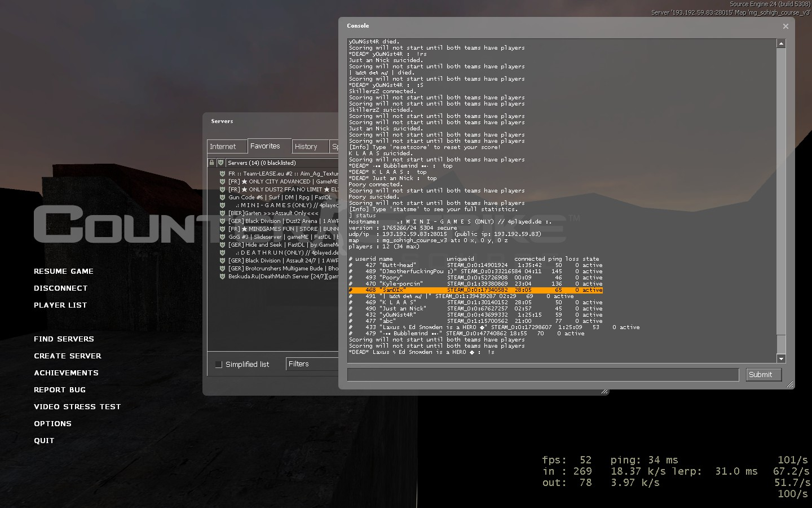
Task: Click shield icon of Gun Code #6 server
Action: click(222, 198)
